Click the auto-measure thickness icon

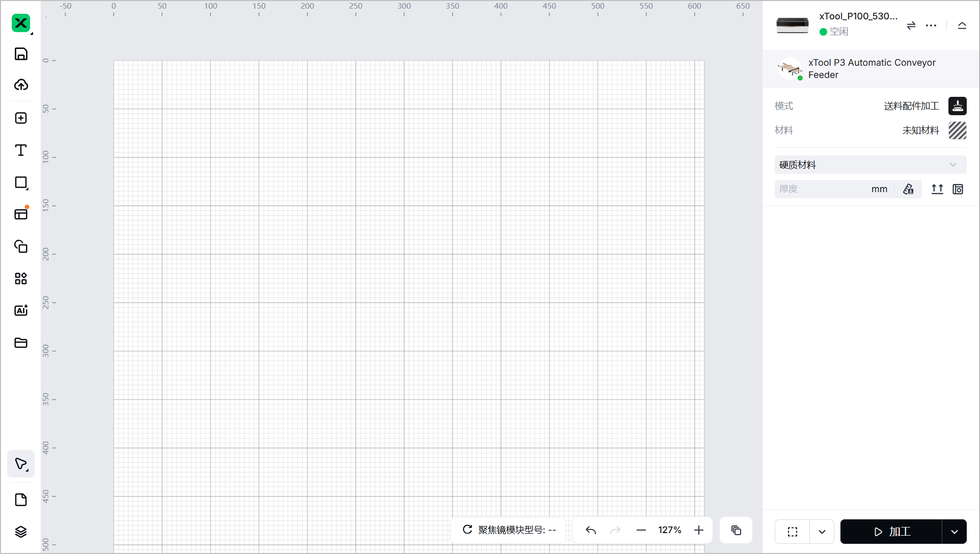908,189
